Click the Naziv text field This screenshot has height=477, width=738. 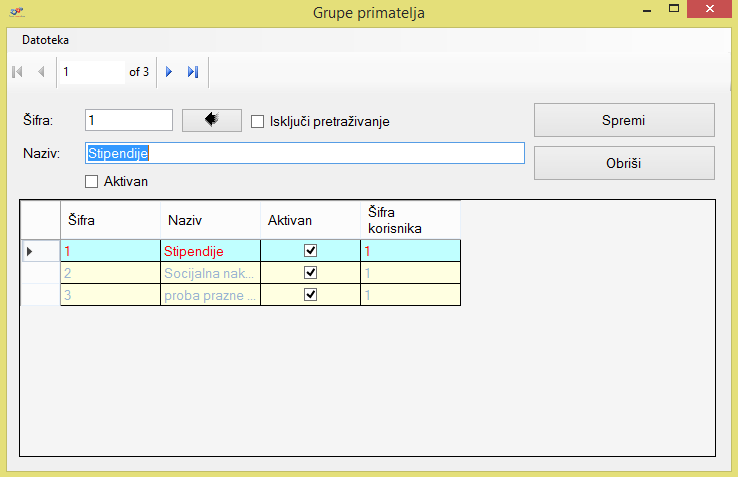[x=304, y=153]
